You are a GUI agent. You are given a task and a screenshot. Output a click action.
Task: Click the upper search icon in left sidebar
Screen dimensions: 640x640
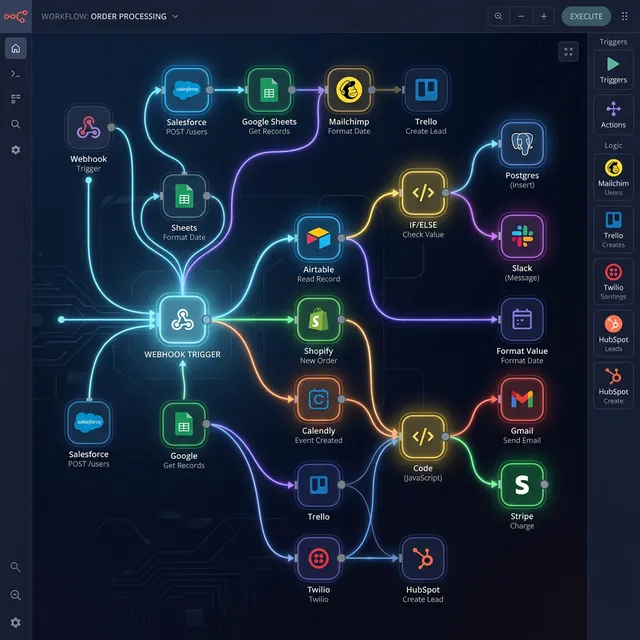pyautogui.click(x=16, y=124)
